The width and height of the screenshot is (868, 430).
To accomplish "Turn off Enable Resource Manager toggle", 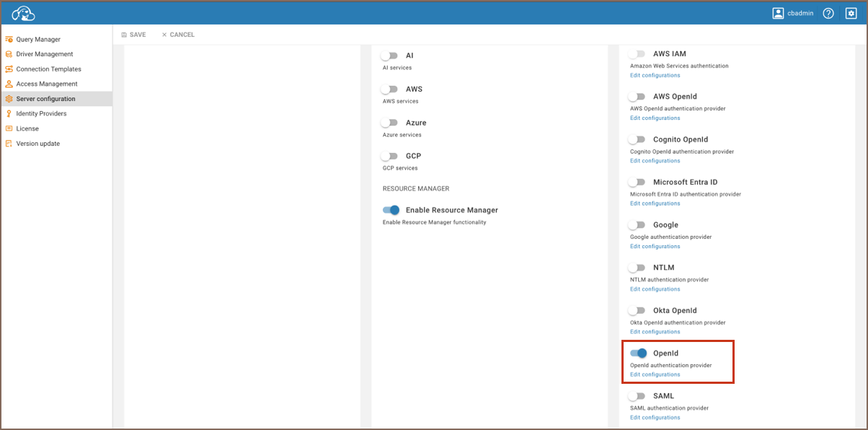I will pyautogui.click(x=391, y=210).
